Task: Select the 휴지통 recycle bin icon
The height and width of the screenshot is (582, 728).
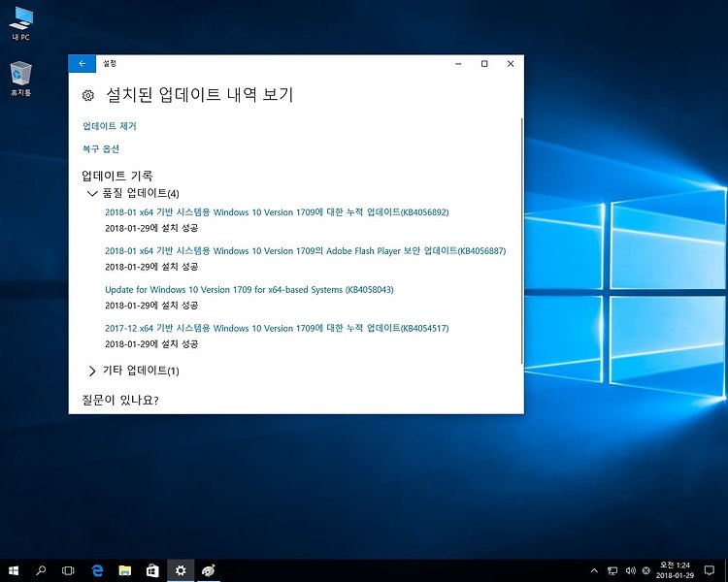Action: coord(21,79)
